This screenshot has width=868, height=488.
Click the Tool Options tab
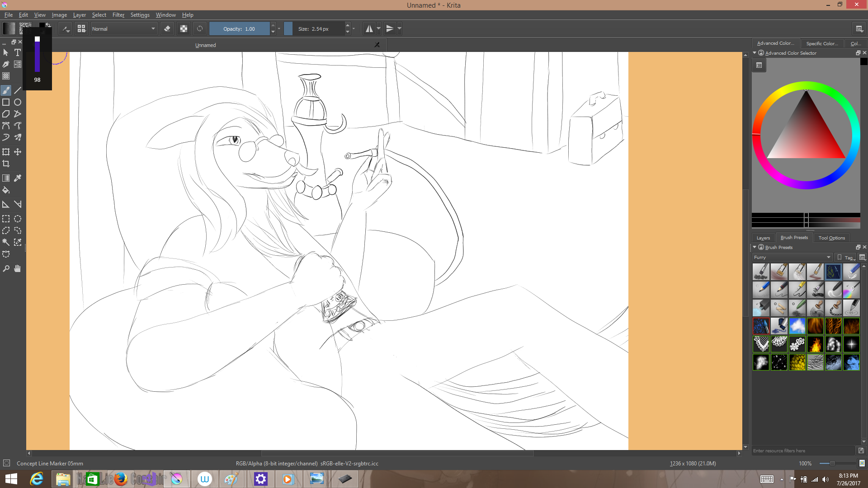click(831, 238)
